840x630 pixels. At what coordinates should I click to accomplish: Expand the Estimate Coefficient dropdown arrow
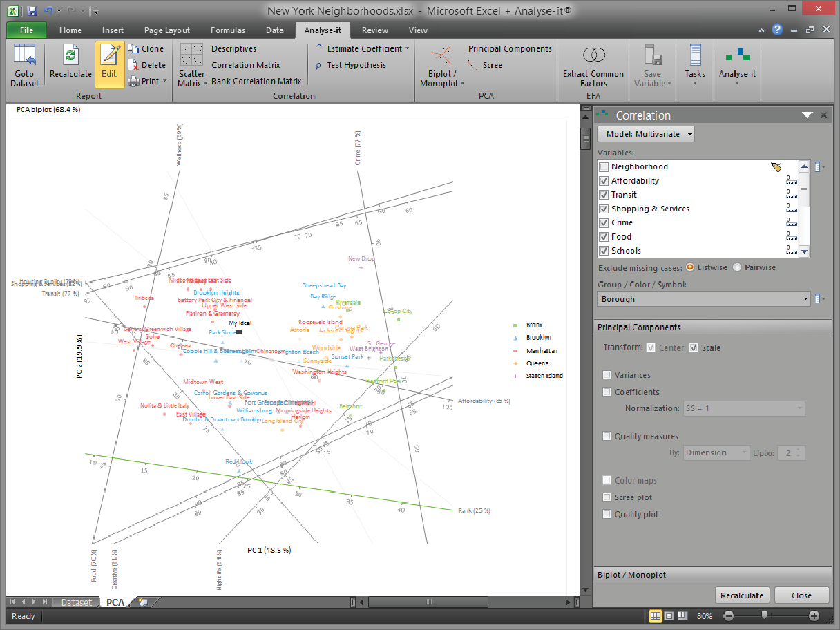pos(407,49)
